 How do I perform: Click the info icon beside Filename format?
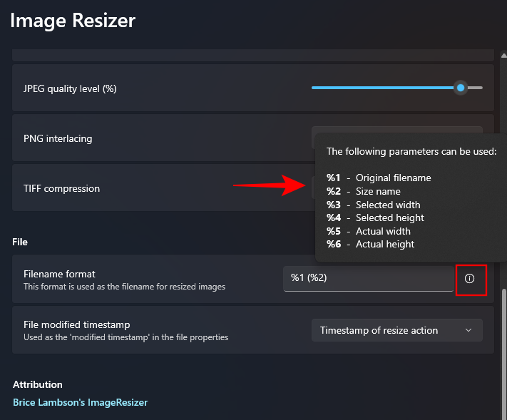click(x=469, y=278)
